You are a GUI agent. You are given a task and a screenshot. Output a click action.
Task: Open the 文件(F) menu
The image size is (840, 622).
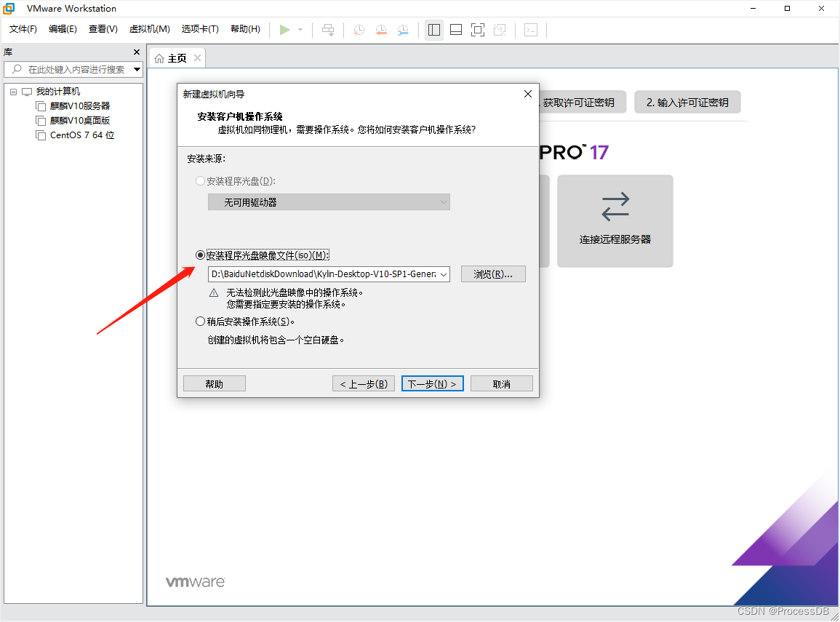(23, 29)
